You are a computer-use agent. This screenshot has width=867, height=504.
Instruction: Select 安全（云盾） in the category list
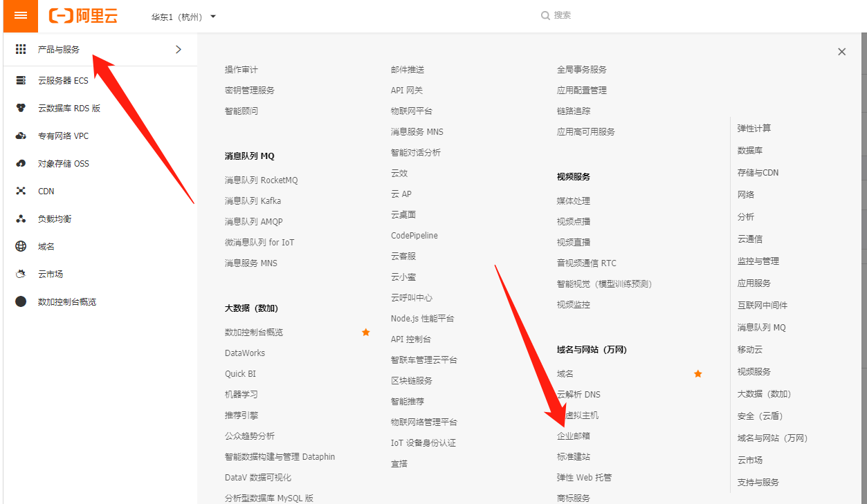click(760, 416)
